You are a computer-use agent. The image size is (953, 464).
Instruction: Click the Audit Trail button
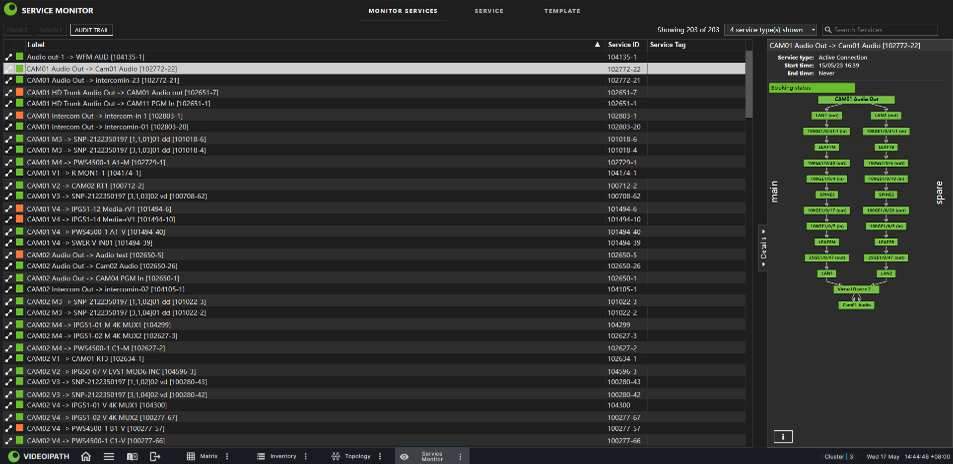click(91, 30)
